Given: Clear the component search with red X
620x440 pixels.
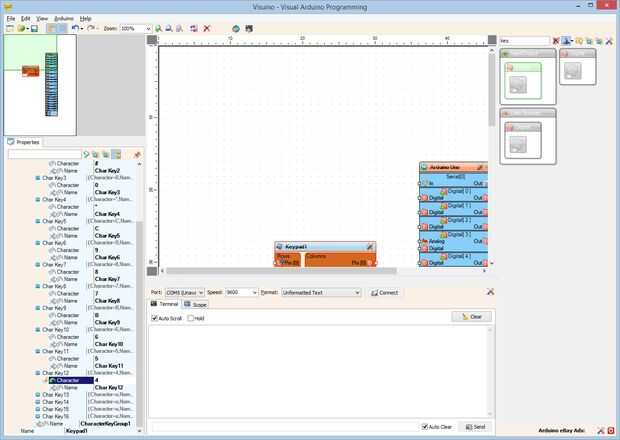Looking at the screenshot, I should 556,41.
